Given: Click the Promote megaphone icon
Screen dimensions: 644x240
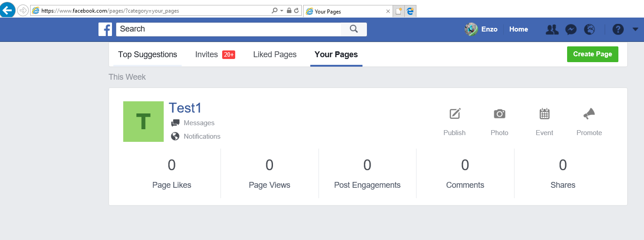Looking at the screenshot, I should (589, 114).
